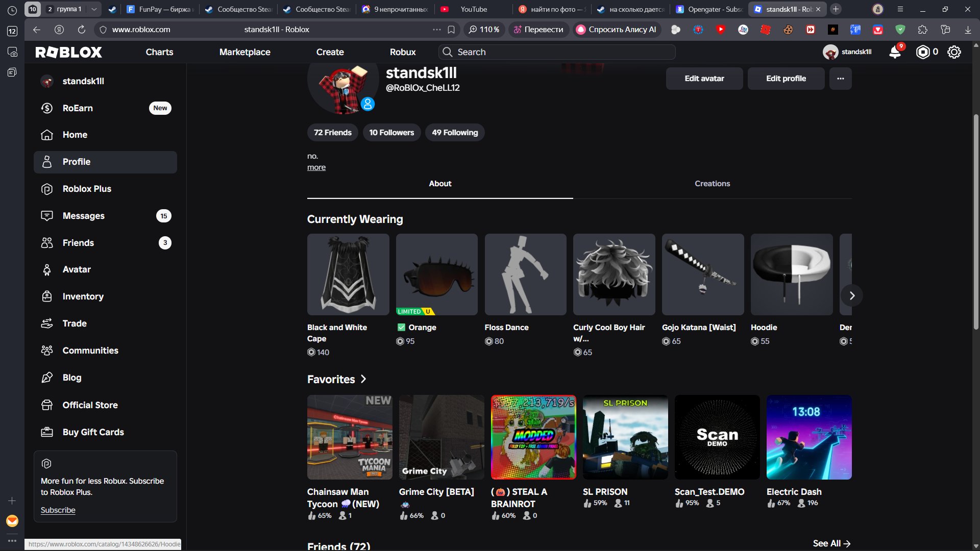Open Chainsaw Man Tycoon game thumbnail
Image resolution: width=980 pixels, height=551 pixels.
[350, 437]
